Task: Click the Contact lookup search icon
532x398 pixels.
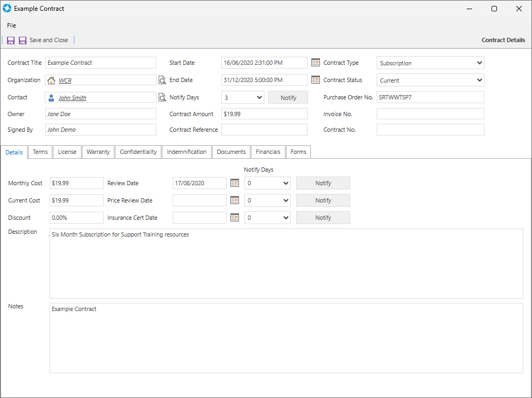Action: click(162, 98)
